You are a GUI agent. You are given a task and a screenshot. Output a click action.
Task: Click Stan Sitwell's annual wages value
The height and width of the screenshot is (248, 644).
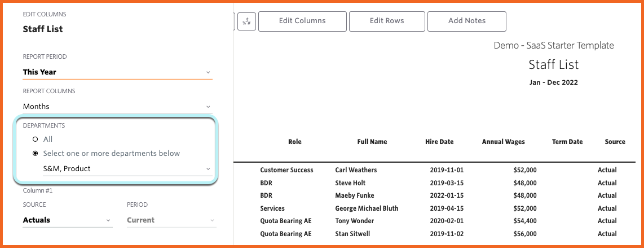(x=524, y=234)
